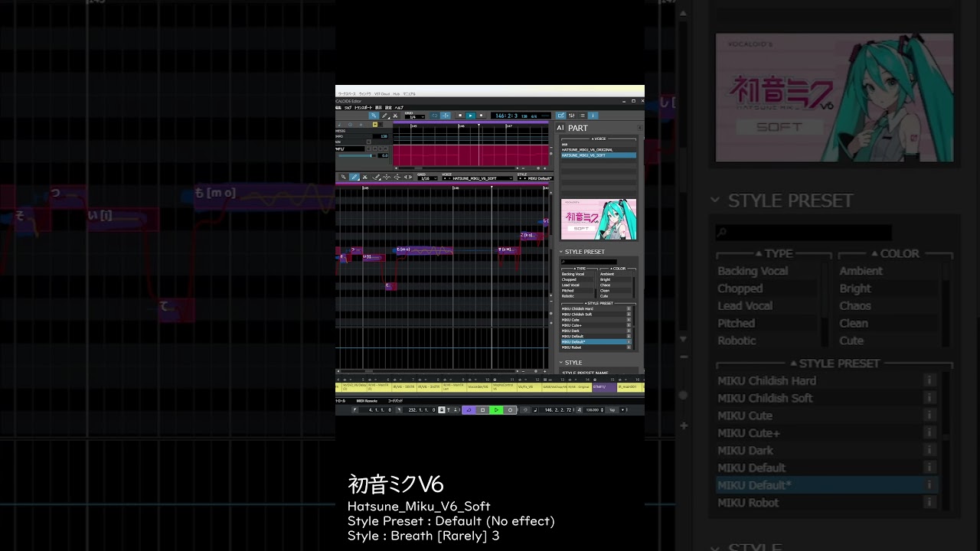Toggle the loop playback button

click(434, 116)
